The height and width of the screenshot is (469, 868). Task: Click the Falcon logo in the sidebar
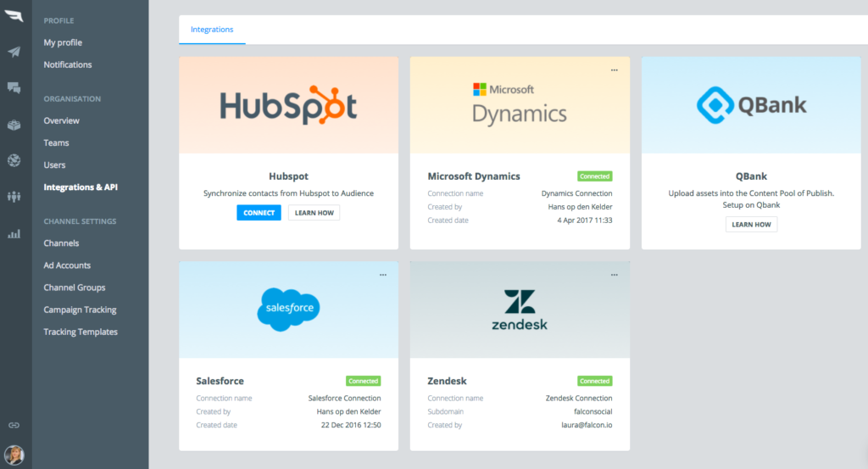click(x=14, y=15)
